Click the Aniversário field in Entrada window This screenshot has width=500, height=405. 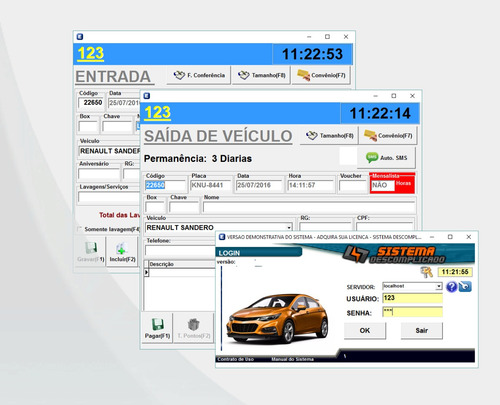(99, 174)
